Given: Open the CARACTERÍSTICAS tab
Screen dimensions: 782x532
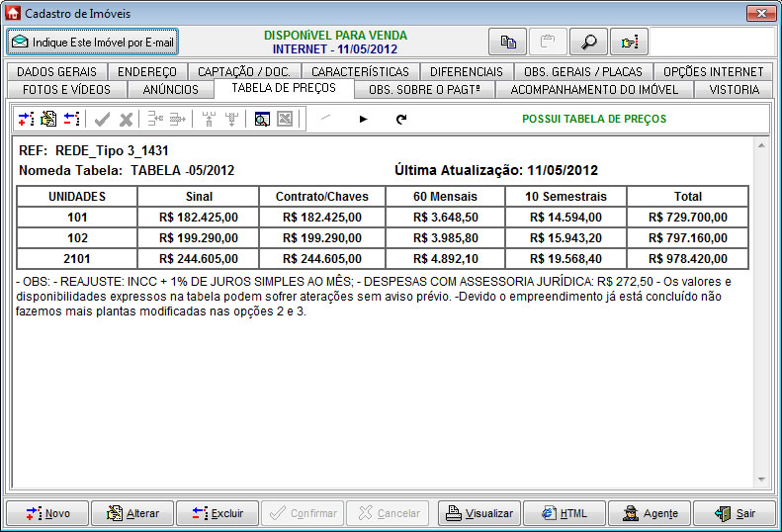Looking at the screenshot, I should click(x=360, y=72).
